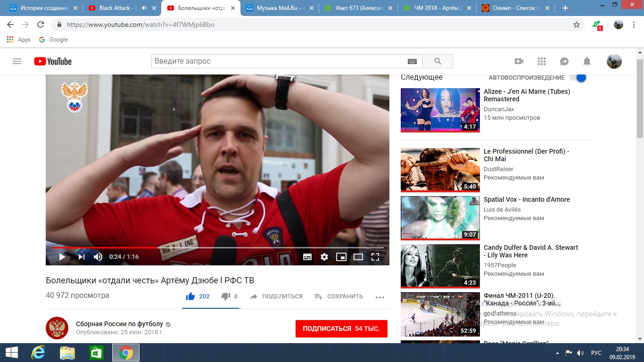
Task: Click СОХРАНИТЬ save button
Action: [339, 296]
